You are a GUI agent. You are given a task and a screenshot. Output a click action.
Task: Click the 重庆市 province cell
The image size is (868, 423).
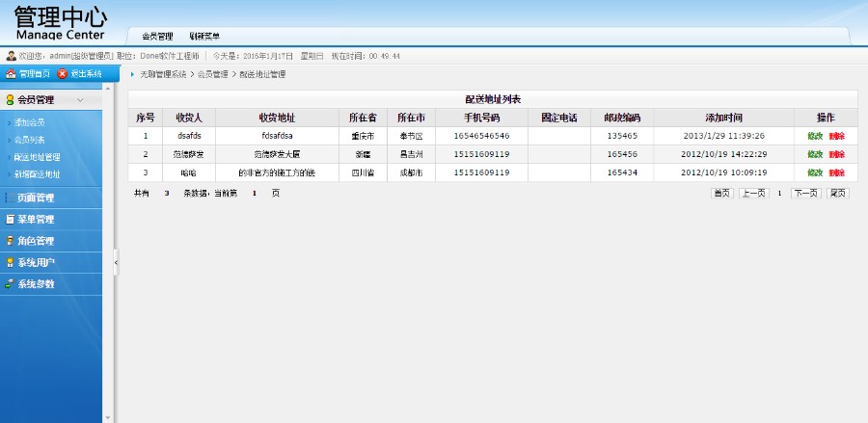[364, 136]
